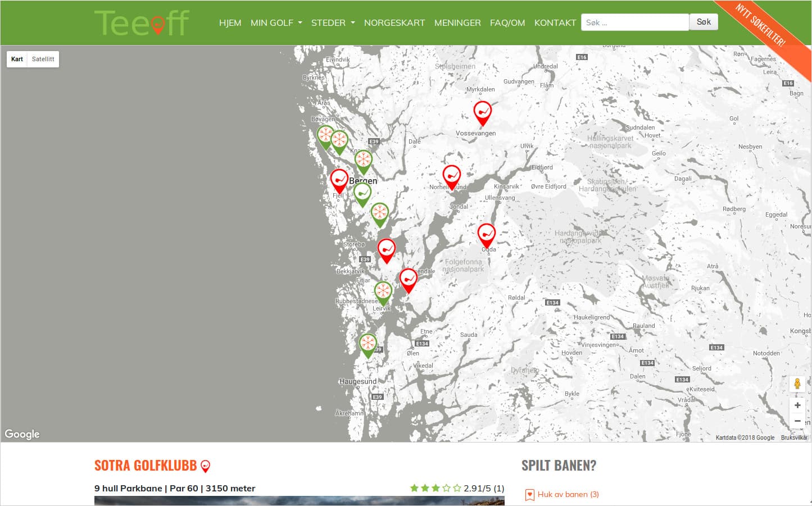Click the red golf marker at Vossevangen

[482, 112]
